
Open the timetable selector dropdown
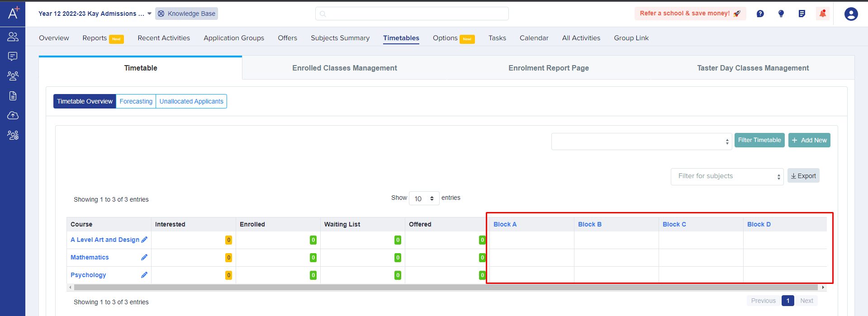pyautogui.click(x=641, y=141)
